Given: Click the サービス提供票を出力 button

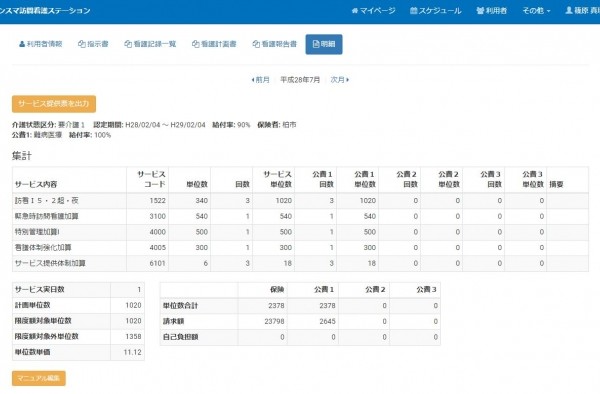Looking at the screenshot, I should tap(54, 104).
